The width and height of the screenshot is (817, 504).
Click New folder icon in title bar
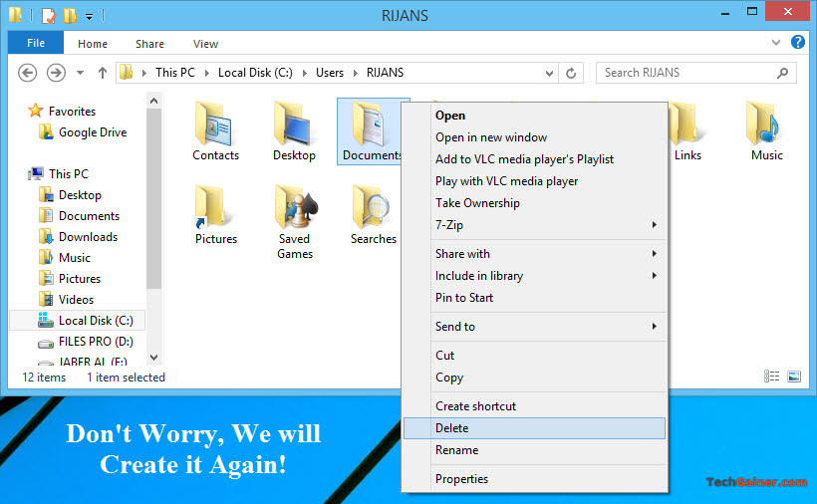click(x=70, y=16)
